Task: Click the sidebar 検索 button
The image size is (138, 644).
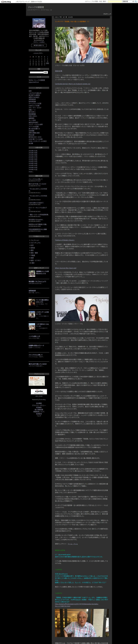Action: [46, 72]
